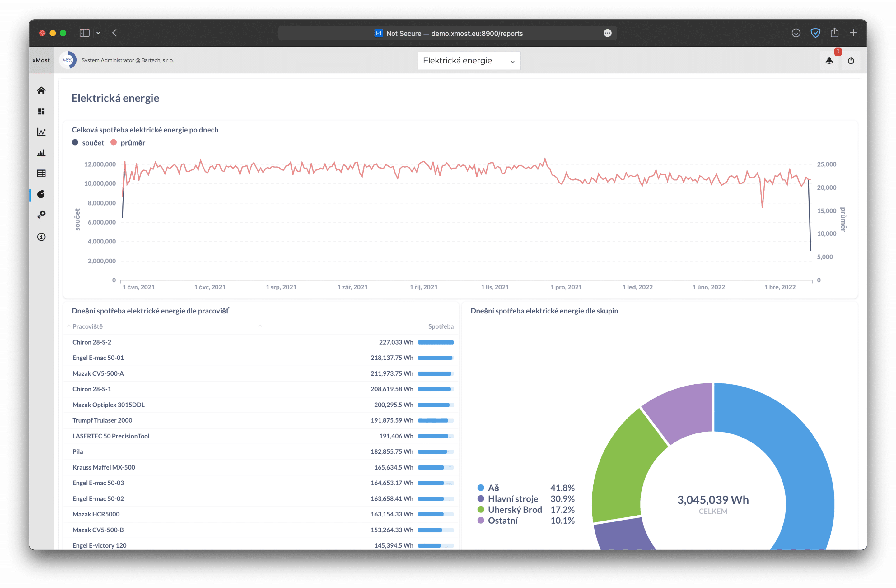Click the privacy shield icon in Safari
The height and width of the screenshot is (588, 896).
815,33
